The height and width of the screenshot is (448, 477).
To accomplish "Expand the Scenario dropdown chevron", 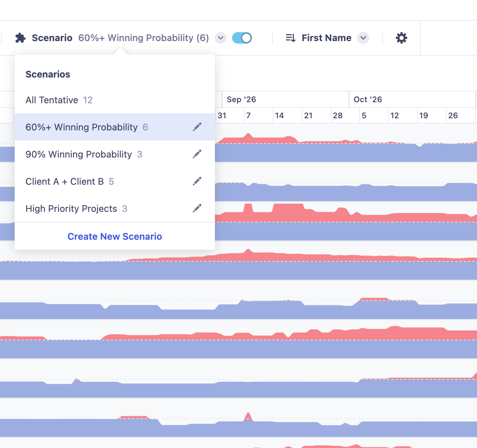I will coord(221,38).
